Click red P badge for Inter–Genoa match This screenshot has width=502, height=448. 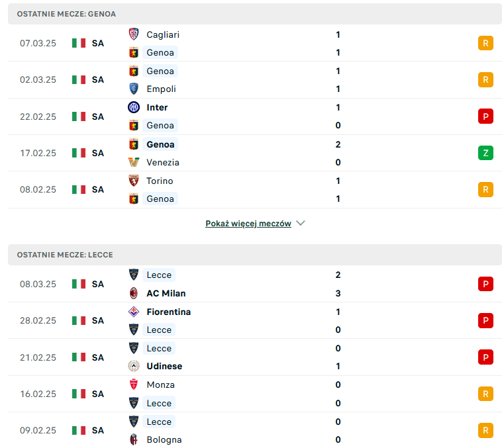click(x=485, y=116)
